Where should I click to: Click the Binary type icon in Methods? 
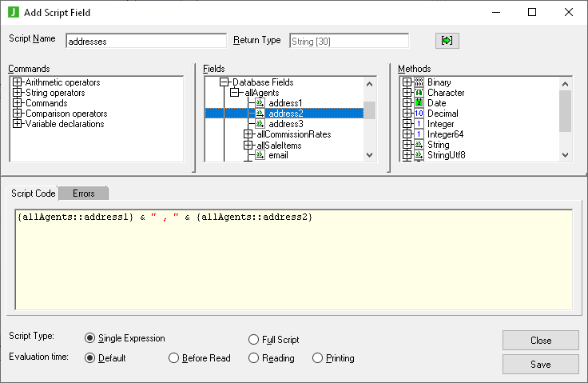pos(419,82)
